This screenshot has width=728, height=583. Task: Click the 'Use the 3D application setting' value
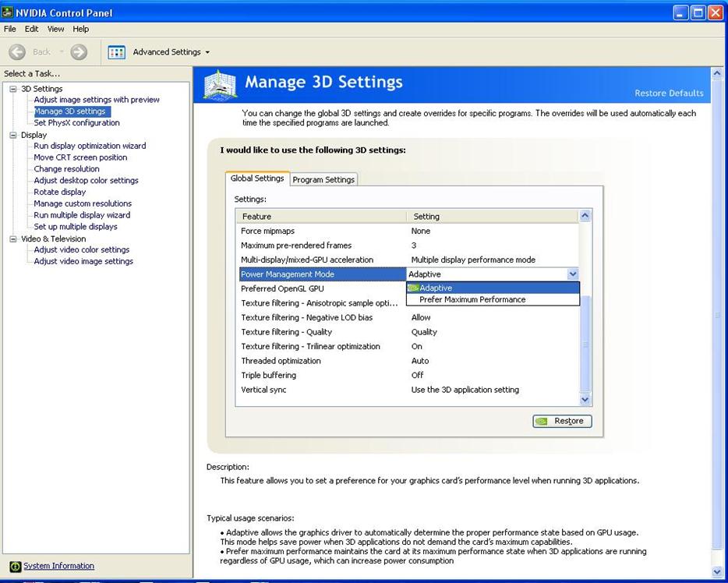(465, 390)
